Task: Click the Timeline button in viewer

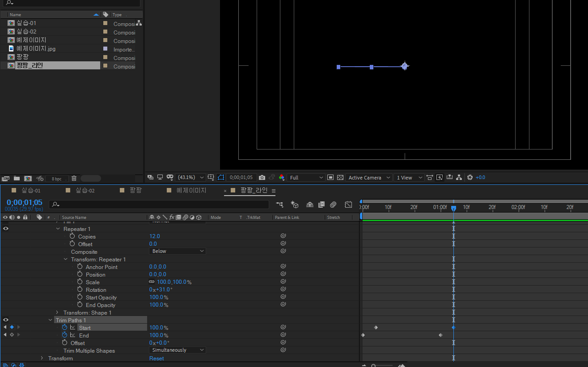Action: (449, 177)
